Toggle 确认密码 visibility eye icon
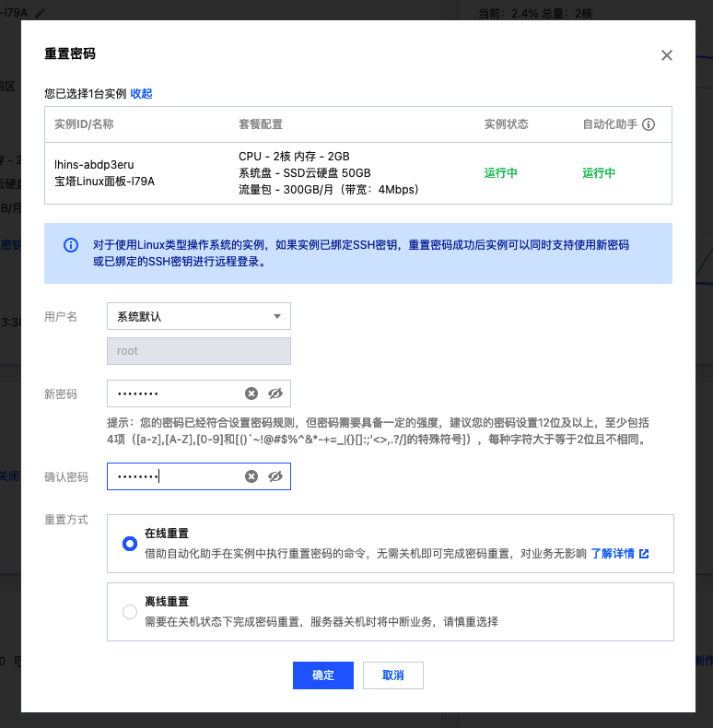 (x=275, y=476)
